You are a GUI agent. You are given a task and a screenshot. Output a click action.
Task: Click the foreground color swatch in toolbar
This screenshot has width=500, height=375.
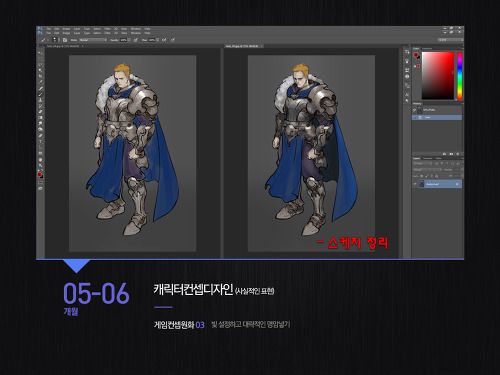pos(40,174)
